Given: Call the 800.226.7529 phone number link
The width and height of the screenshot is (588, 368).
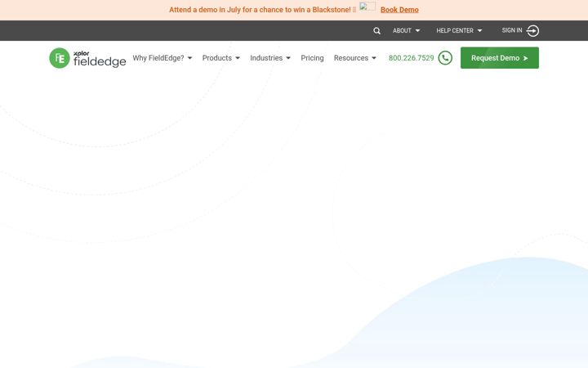Looking at the screenshot, I should click(x=411, y=58).
